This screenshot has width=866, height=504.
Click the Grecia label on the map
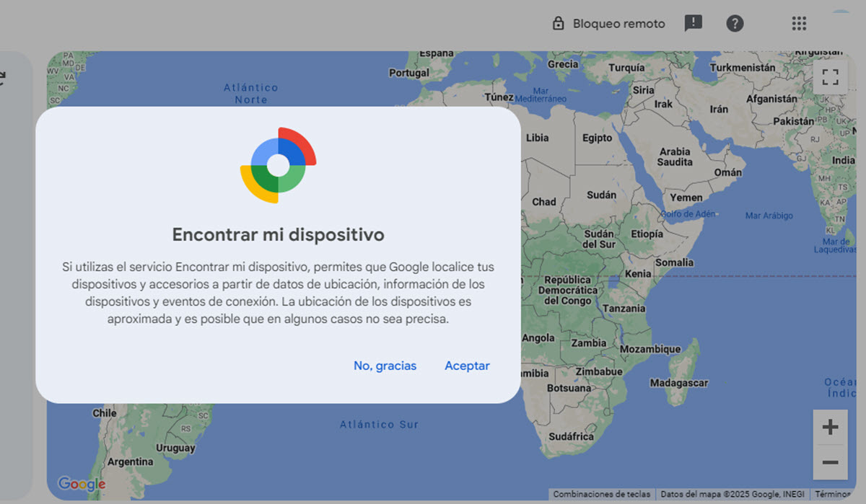[x=563, y=64]
